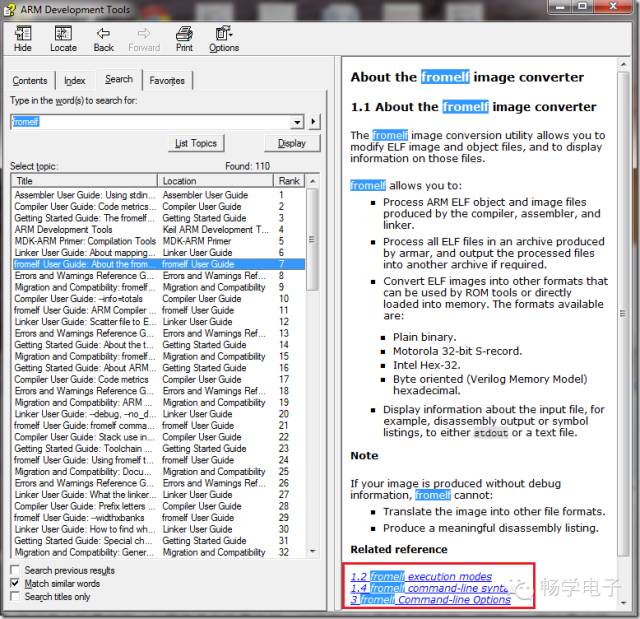Select fromelf User Guide: Using fromelf result

pos(158,460)
